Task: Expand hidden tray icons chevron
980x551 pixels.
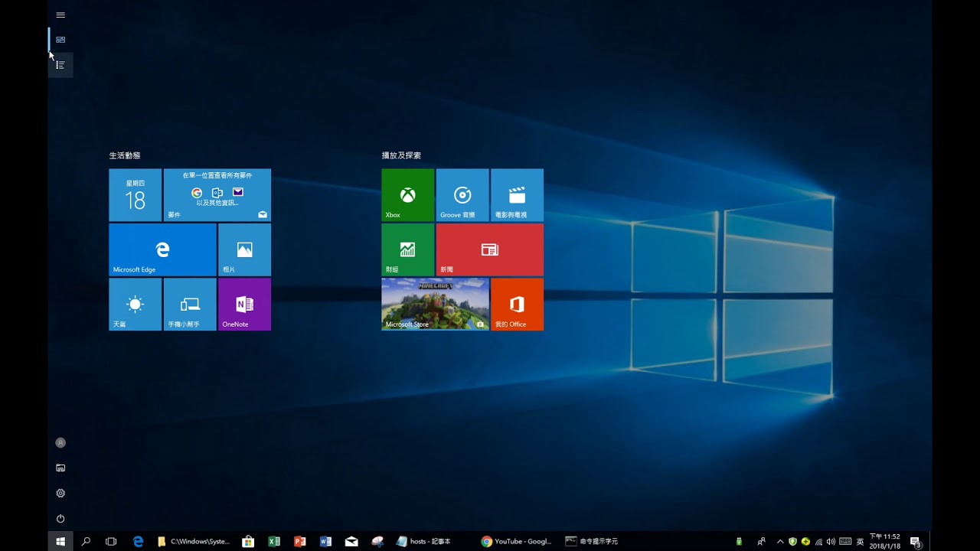Action: click(x=779, y=542)
